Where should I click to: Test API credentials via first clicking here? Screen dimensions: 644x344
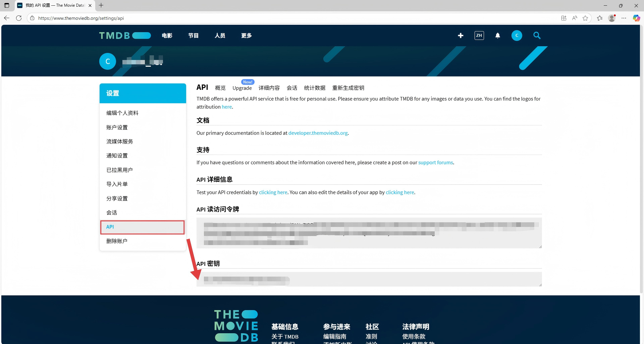click(x=273, y=192)
